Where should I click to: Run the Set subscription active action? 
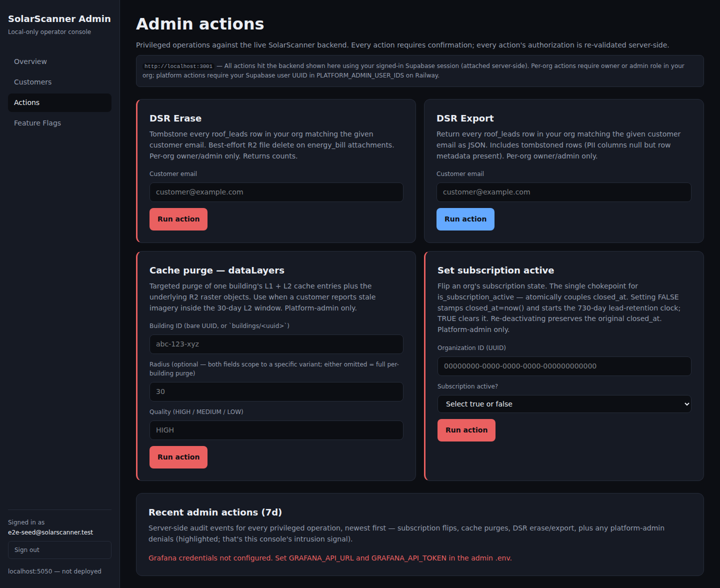tap(466, 430)
